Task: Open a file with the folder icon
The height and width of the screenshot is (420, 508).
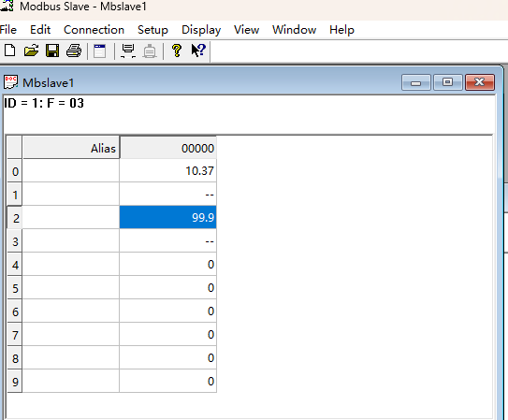Action: (x=31, y=51)
